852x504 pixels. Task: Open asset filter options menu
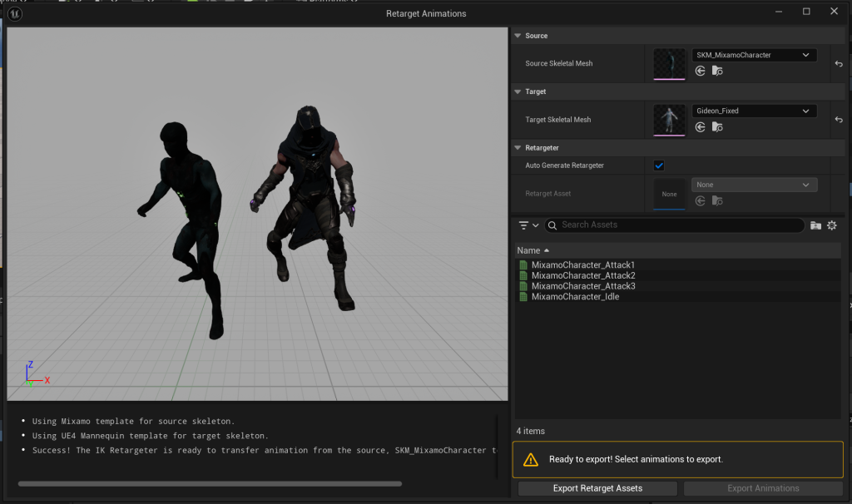528,225
